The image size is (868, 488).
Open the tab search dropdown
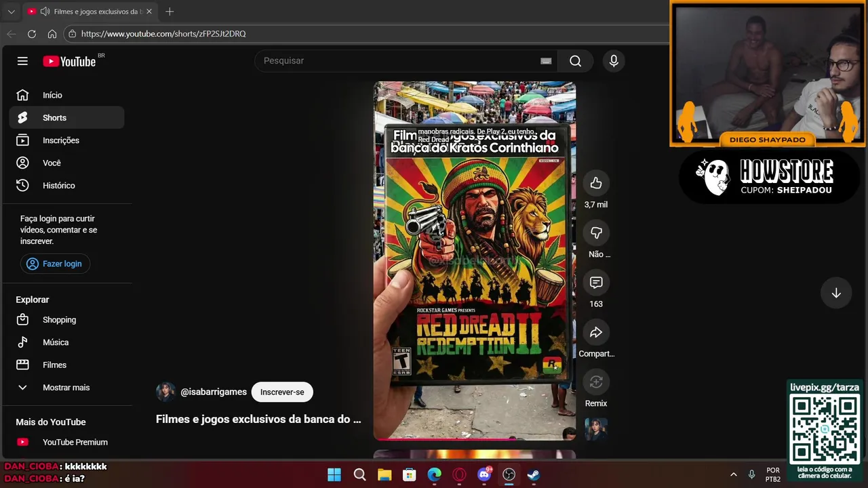click(x=11, y=12)
